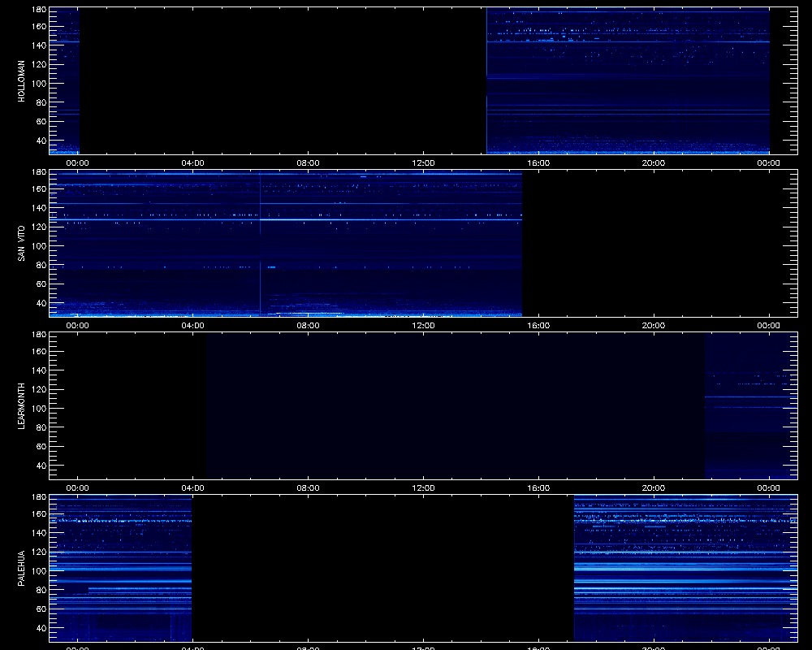Click the HOLLOMAN station axis label
812x650 pixels.
click(21, 81)
